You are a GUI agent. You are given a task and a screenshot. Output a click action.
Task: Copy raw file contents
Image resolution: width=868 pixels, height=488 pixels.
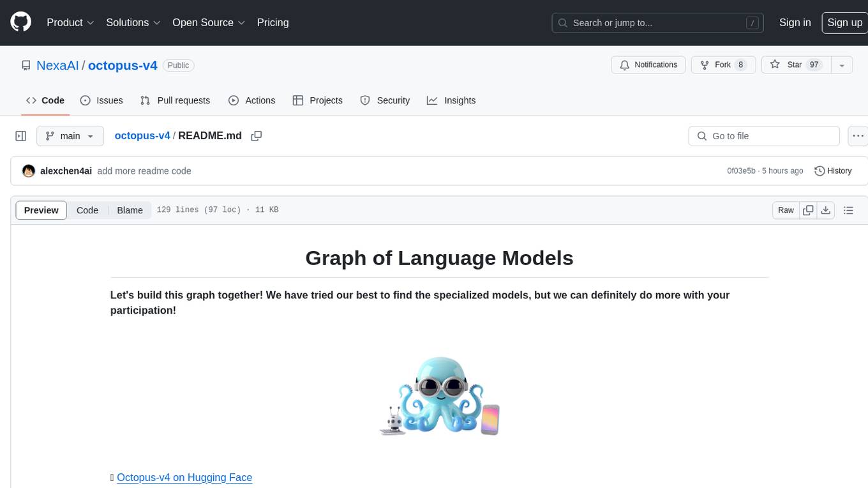pos(808,210)
